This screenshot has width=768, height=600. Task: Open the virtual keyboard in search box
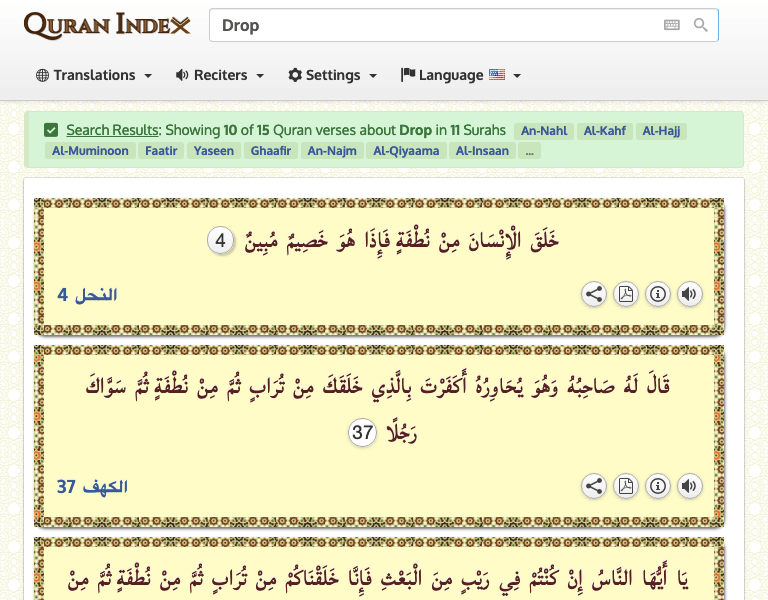tap(672, 25)
